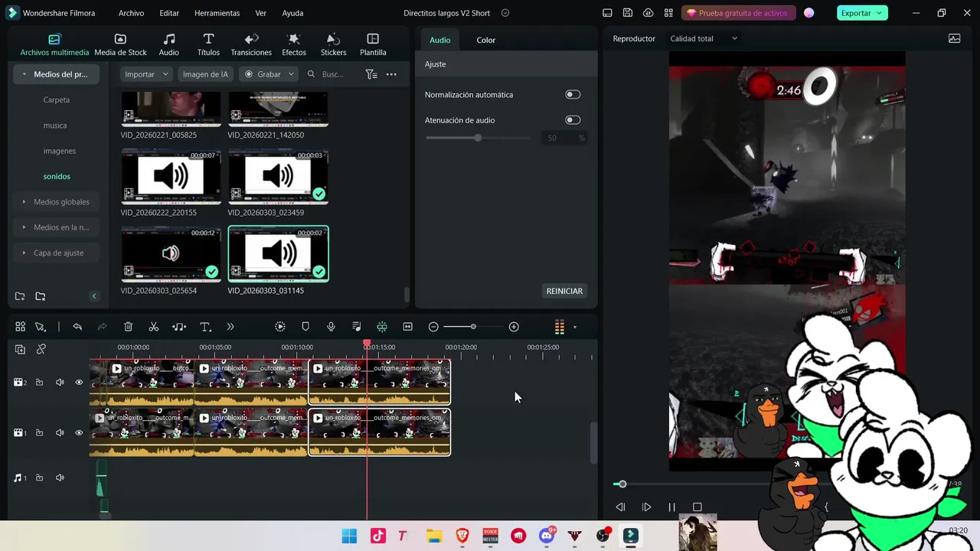This screenshot has width=980, height=551.
Task: Open the Stickers tab
Action: (x=333, y=45)
